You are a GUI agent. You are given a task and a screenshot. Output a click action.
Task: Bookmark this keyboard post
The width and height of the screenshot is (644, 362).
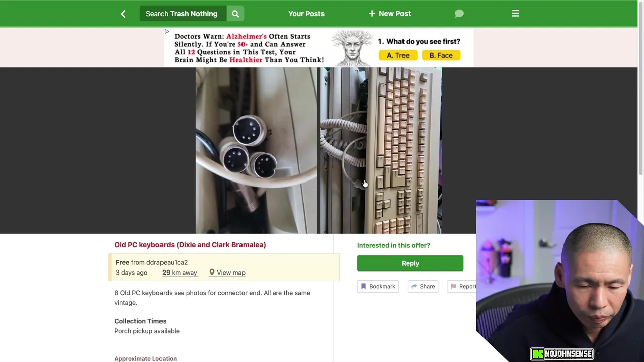(378, 286)
